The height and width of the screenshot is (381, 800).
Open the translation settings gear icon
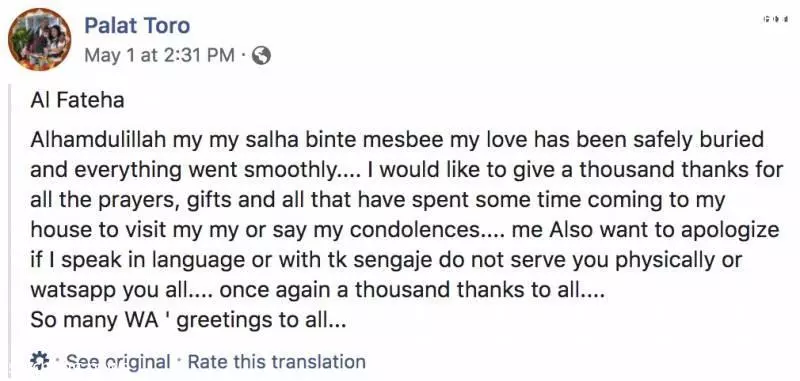(39, 361)
